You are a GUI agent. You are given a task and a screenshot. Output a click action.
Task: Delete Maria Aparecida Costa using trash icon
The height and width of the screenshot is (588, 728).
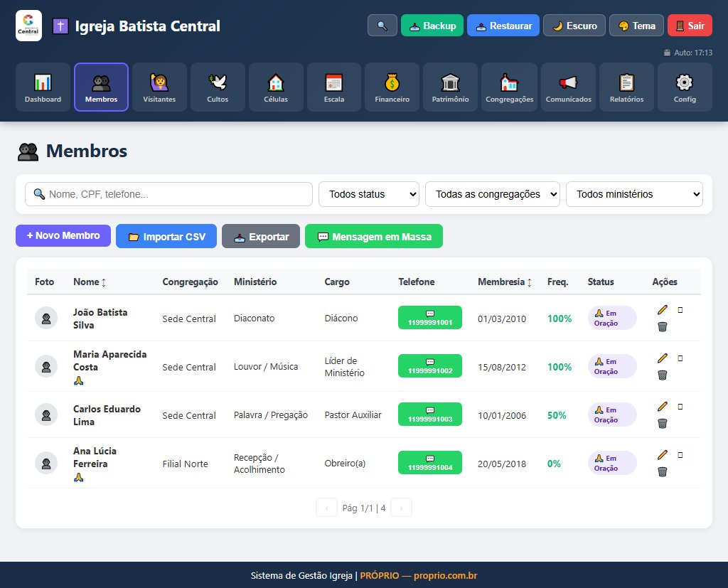[663, 375]
